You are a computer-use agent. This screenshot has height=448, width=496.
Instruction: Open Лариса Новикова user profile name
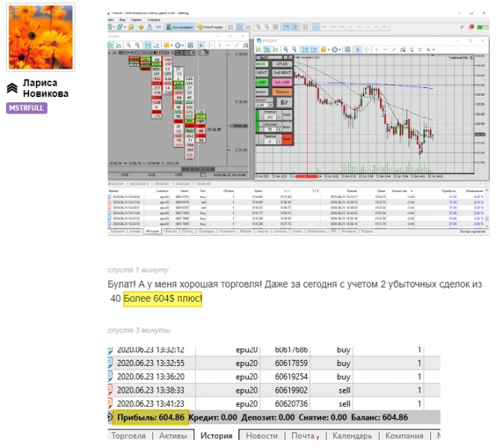[x=46, y=88]
